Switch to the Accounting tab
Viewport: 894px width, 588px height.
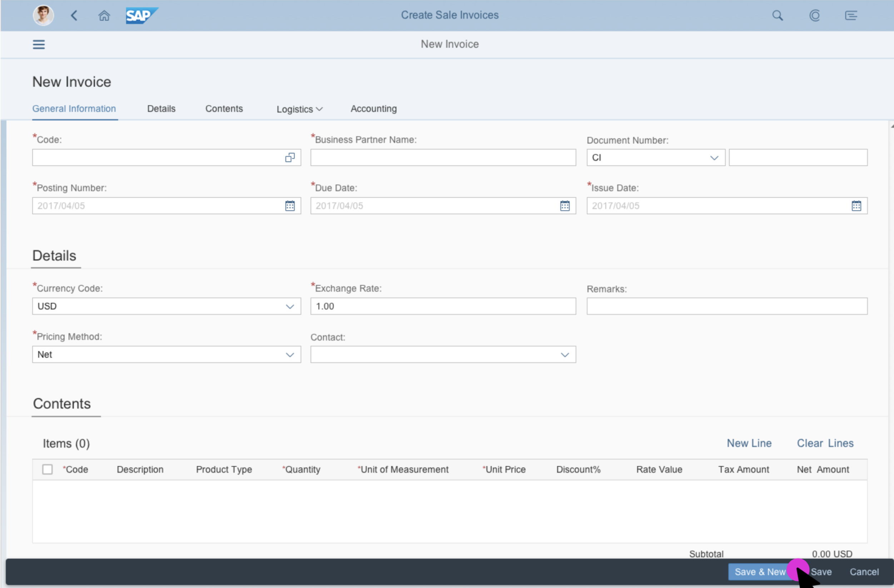[373, 109]
